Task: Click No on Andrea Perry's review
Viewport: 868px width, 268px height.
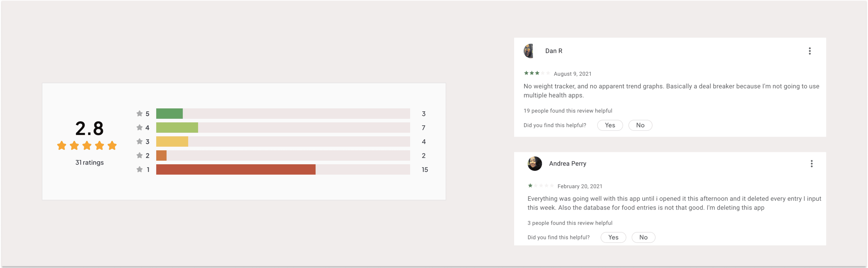Action: 643,237
